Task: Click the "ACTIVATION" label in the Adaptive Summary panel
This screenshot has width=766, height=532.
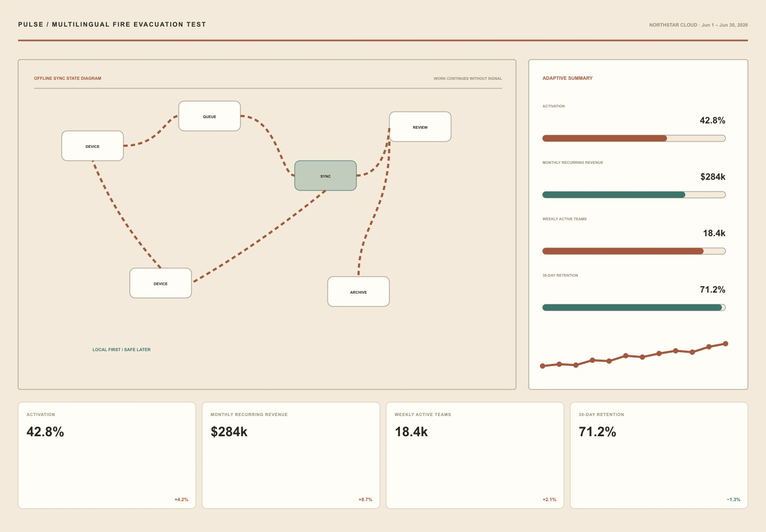Action: coord(554,106)
